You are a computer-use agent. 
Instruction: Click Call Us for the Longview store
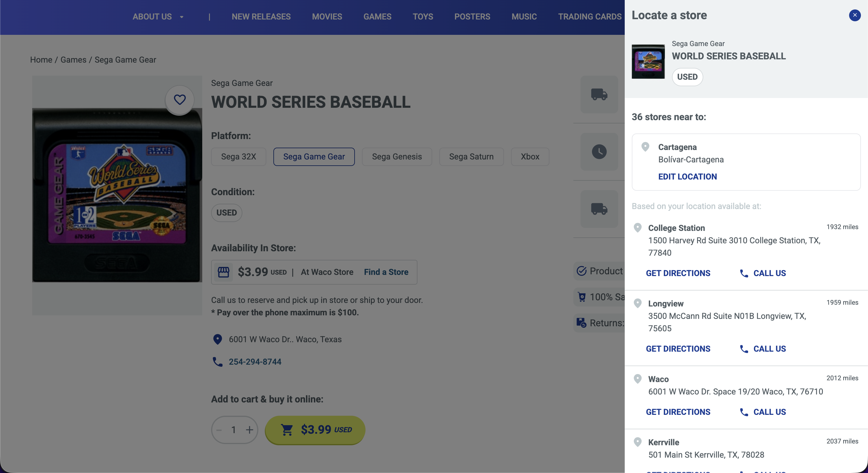(770, 349)
